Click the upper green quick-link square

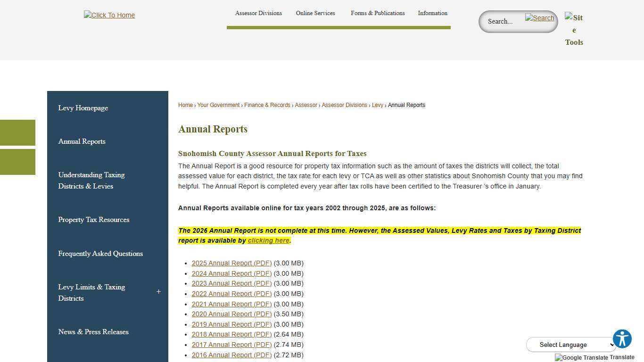click(17, 132)
